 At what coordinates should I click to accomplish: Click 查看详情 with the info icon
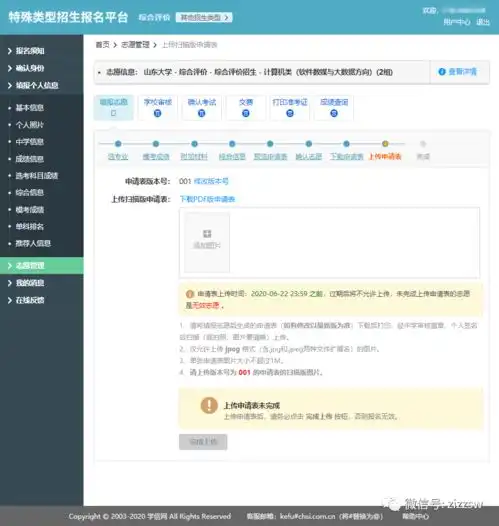point(458,71)
